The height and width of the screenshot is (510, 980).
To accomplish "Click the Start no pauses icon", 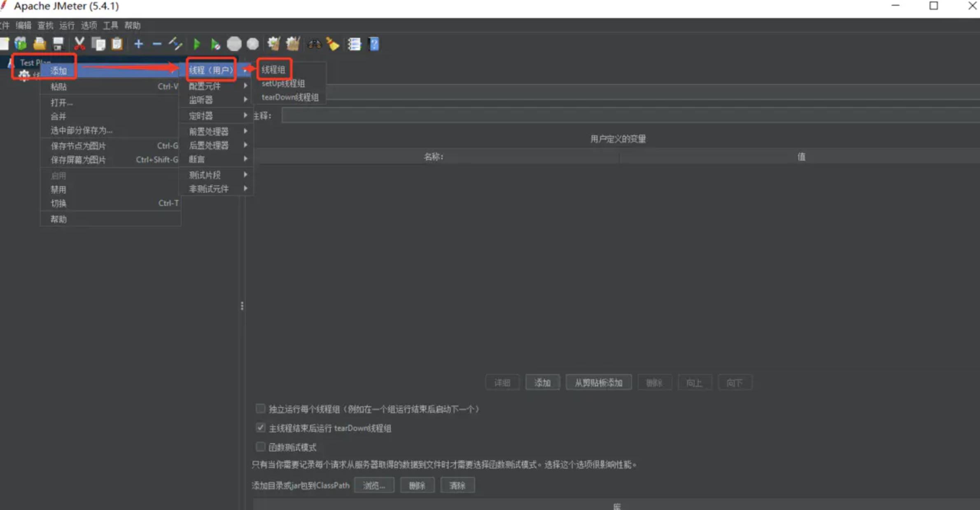I will [215, 44].
